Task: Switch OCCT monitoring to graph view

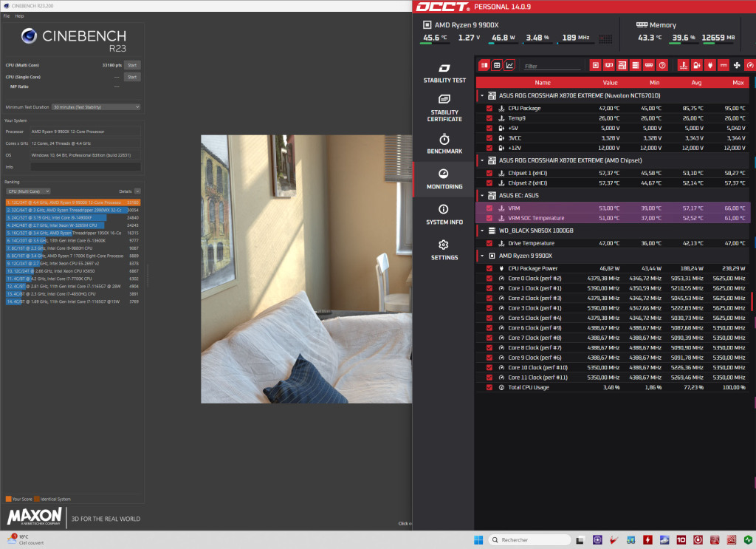Action: pos(509,65)
